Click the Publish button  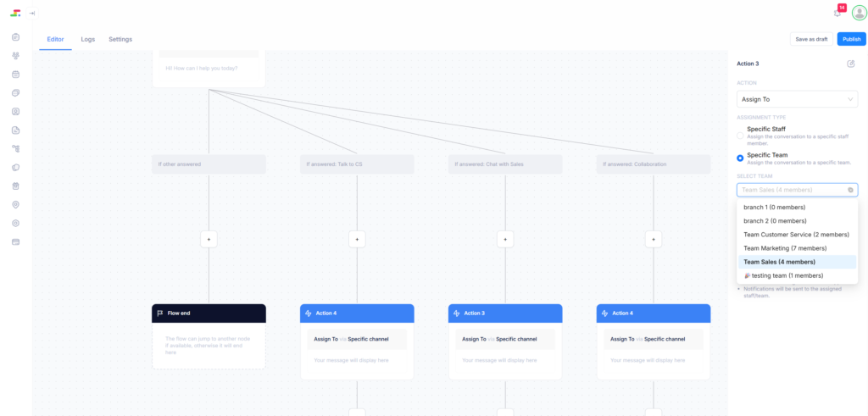(x=851, y=39)
